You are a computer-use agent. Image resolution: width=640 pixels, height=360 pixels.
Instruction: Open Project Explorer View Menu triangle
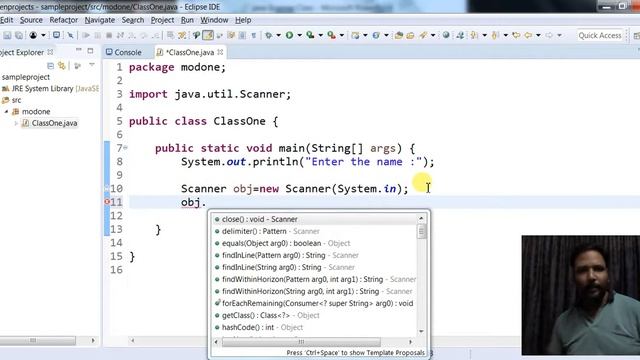point(92,65)
